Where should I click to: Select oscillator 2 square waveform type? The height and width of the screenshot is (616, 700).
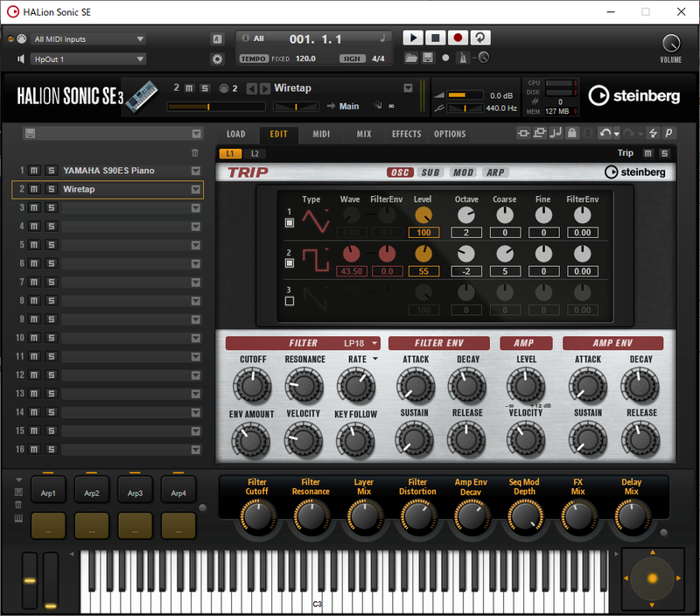(x=316, y=260)
